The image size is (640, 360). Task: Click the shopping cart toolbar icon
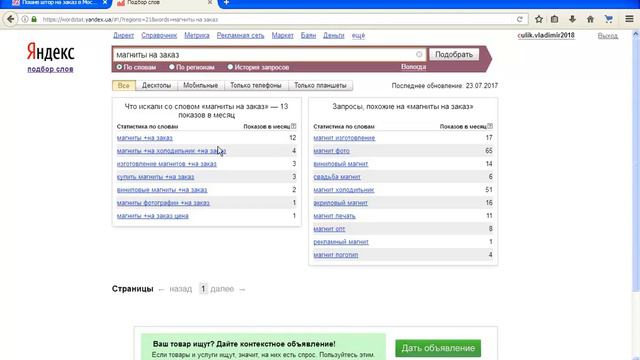[x=609, y=19]
